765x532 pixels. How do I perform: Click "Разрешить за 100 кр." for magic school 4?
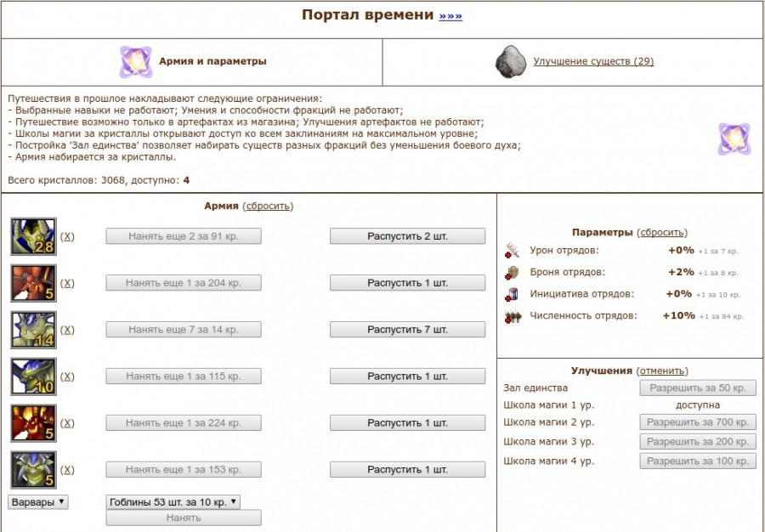[698, 461]
